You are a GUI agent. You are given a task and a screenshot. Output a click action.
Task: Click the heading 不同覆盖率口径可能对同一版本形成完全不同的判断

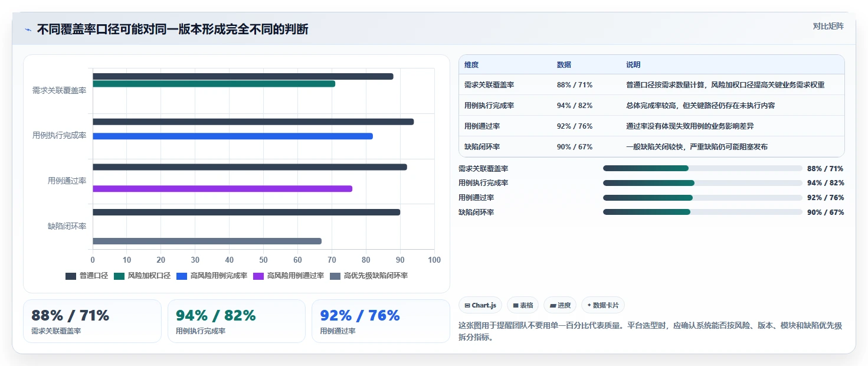pos(172,30)
